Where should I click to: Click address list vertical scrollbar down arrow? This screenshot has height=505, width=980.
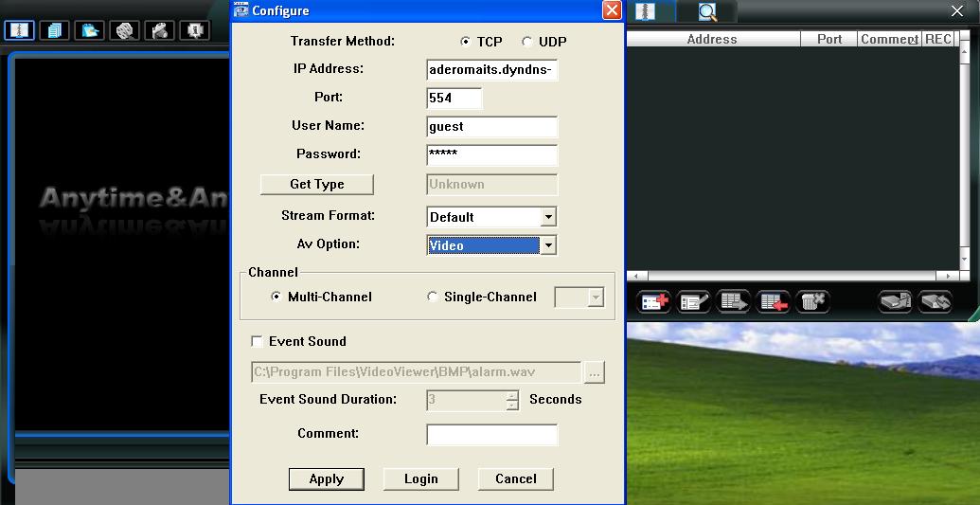click(964, 261)
